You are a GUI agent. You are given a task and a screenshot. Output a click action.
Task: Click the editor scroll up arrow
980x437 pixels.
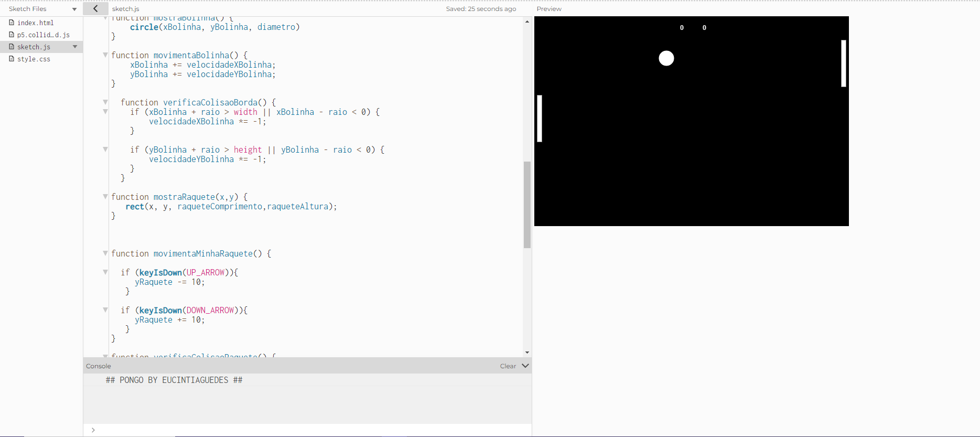tap(527, 22)
